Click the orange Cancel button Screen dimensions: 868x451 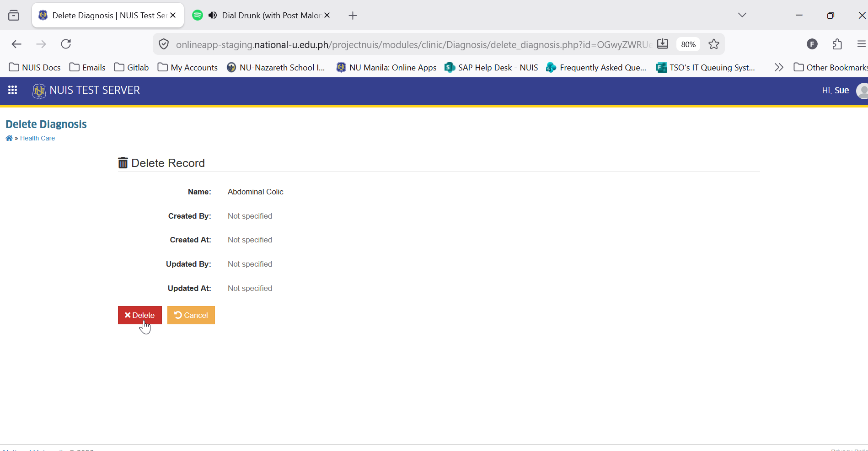[191, 315]
